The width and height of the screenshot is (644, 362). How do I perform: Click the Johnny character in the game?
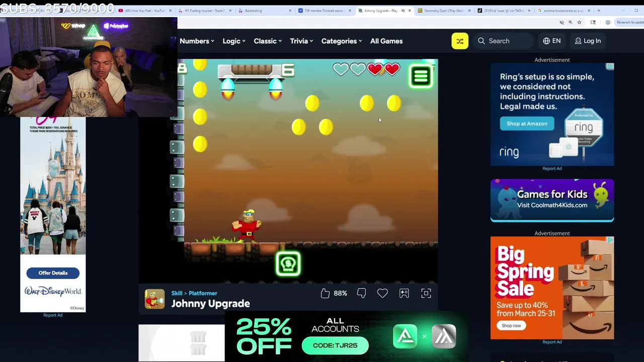click(x=248, y=226)
